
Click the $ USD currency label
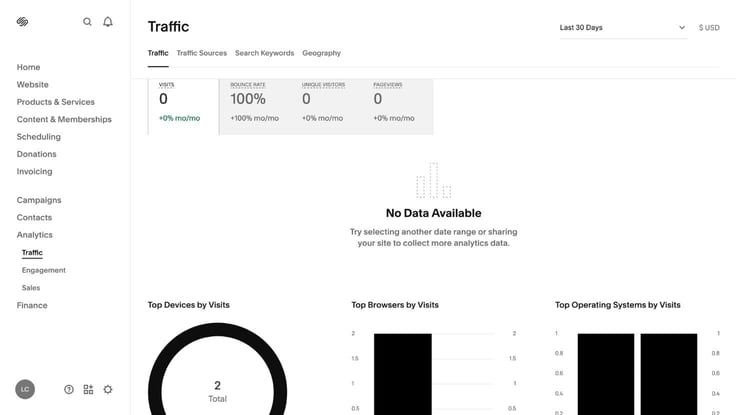click(709, 28)
